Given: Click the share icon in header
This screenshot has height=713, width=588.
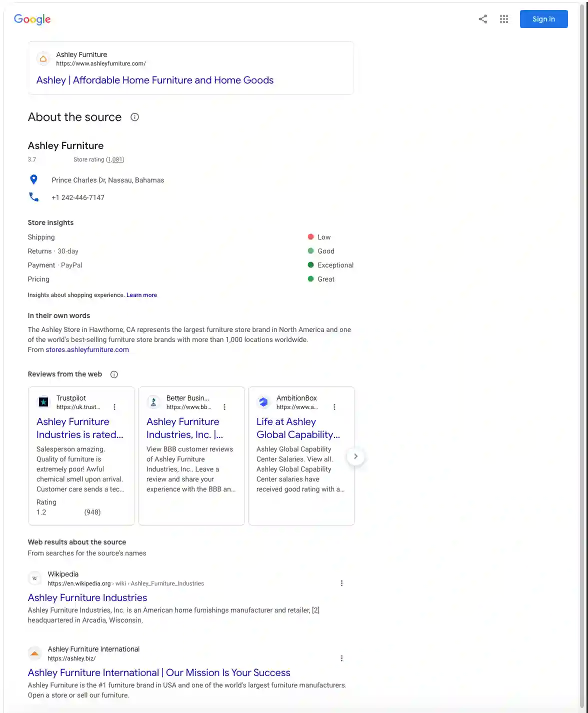Looking at the screenshot, I should (482, 19).
